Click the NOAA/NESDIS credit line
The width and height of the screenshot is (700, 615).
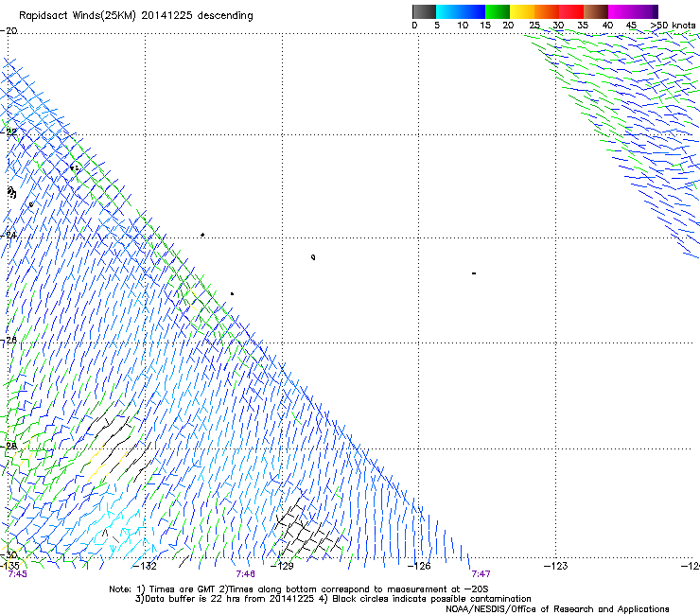coord(557,608)
